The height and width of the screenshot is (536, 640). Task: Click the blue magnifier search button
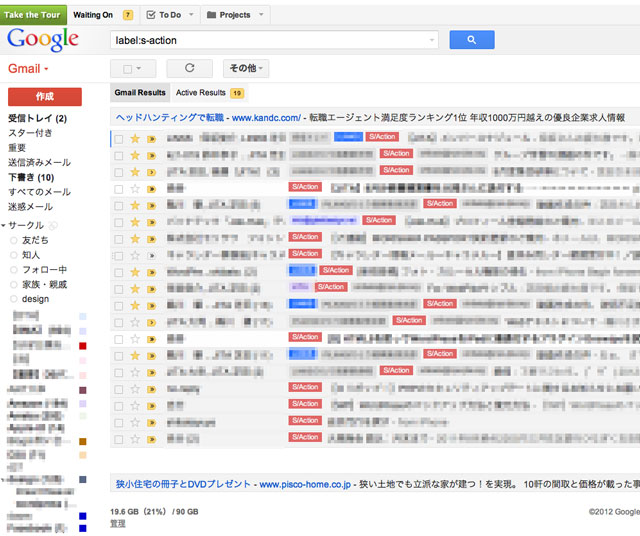click(x=472, y=40)
